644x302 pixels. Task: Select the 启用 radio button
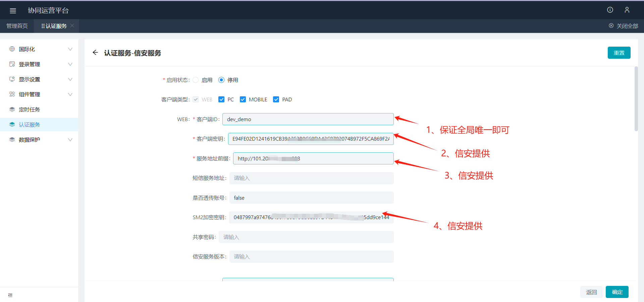[x=196, y=80]
